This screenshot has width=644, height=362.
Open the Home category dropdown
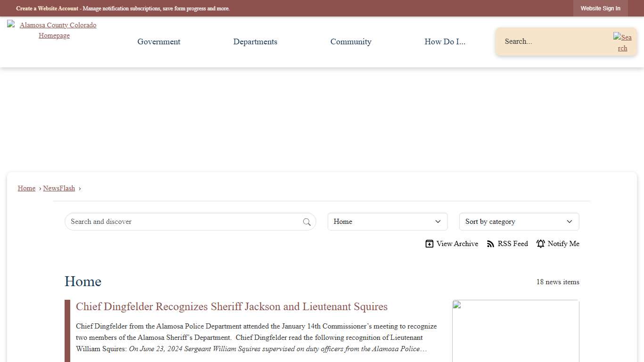388,222
